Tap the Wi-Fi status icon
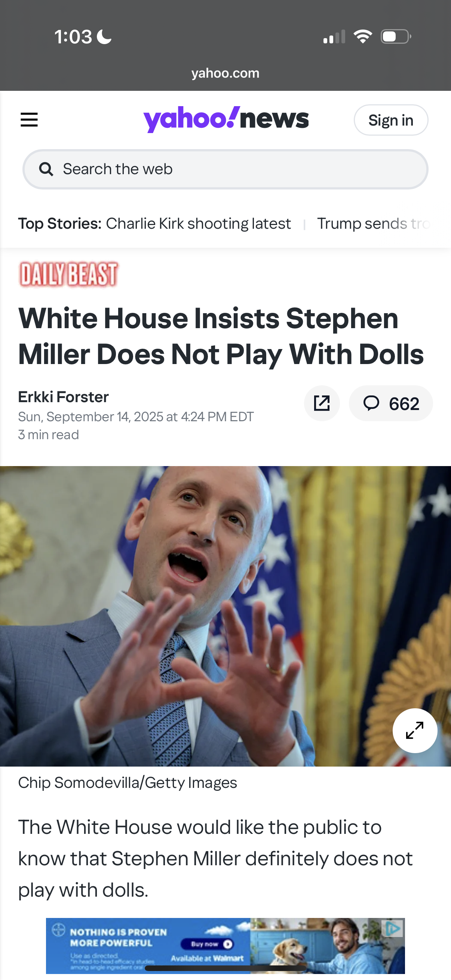The height and width of the screenshot is (980, 451). [363, 37]
